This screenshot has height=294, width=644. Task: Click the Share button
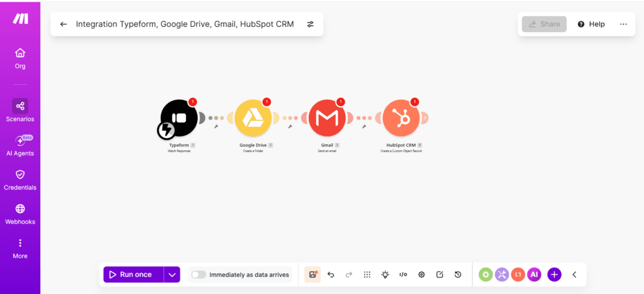tap(544, 24)
